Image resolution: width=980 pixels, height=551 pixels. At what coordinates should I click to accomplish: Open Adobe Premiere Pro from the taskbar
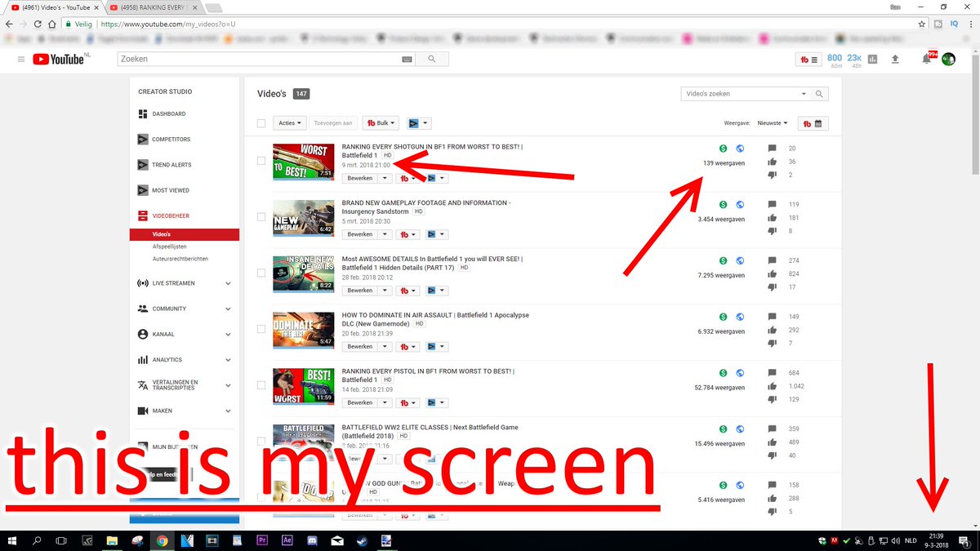point(262,540)
